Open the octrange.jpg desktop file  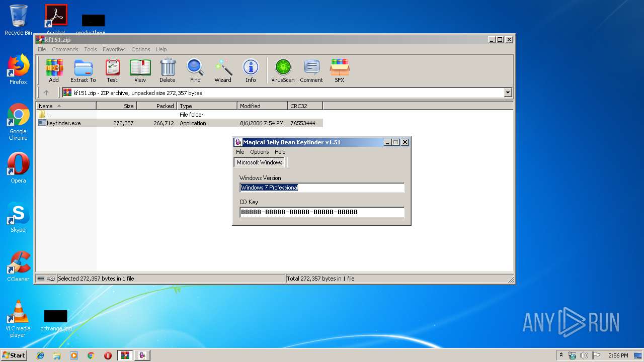56,320
